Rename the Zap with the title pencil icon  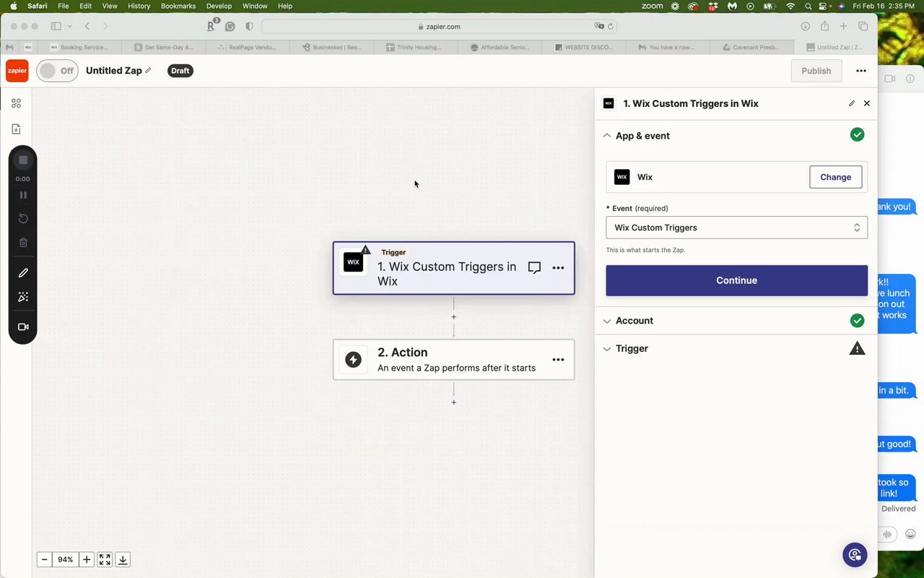click(x=148, y=71)
